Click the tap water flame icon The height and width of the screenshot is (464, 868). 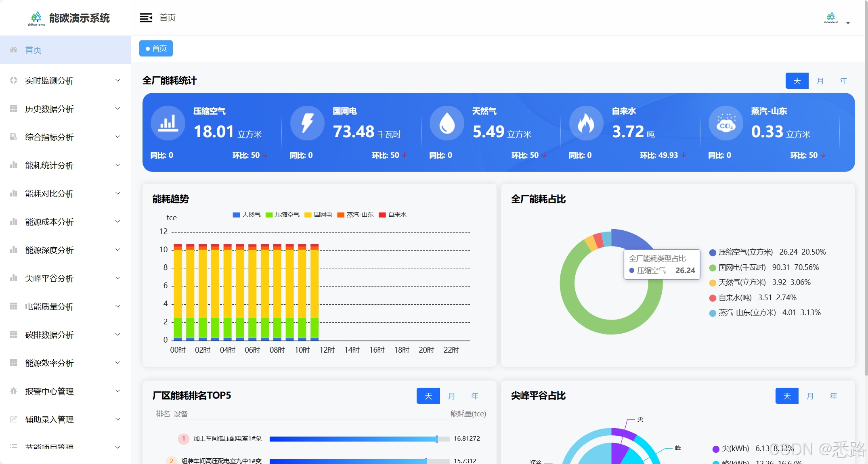point(586,123)
